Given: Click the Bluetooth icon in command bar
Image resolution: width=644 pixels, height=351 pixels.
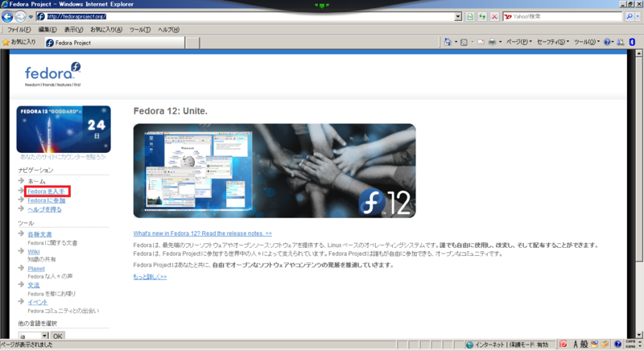Looking at the screenshot, I should (632, 42).
